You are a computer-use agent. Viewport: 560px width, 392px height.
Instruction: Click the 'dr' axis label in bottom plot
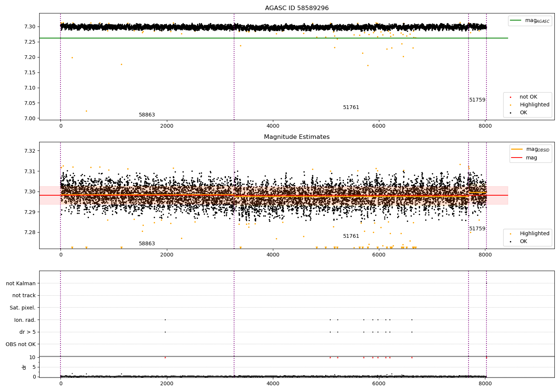24,367
